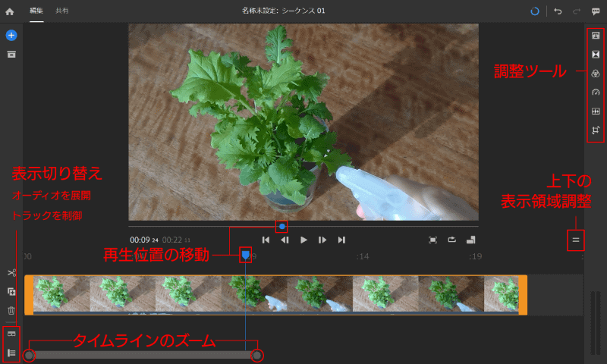Click the right timeline zoom handle
The height and width of the screenshot is (364, 607).
[257, 355]
